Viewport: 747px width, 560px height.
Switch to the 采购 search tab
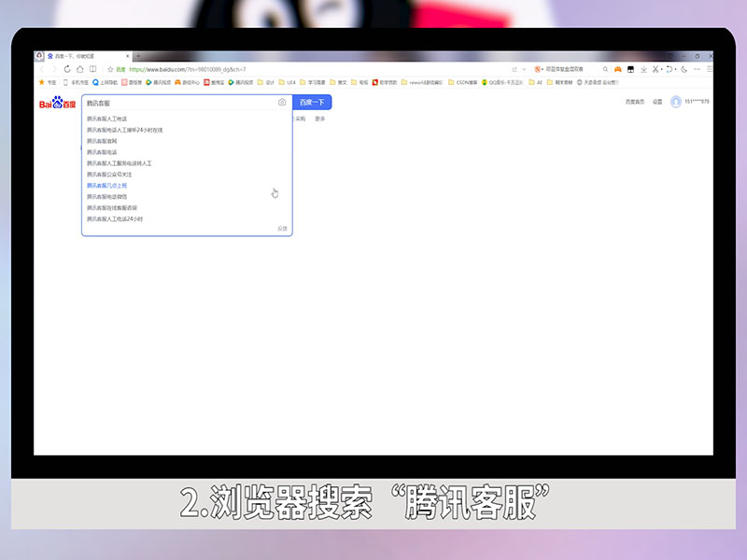300,119
